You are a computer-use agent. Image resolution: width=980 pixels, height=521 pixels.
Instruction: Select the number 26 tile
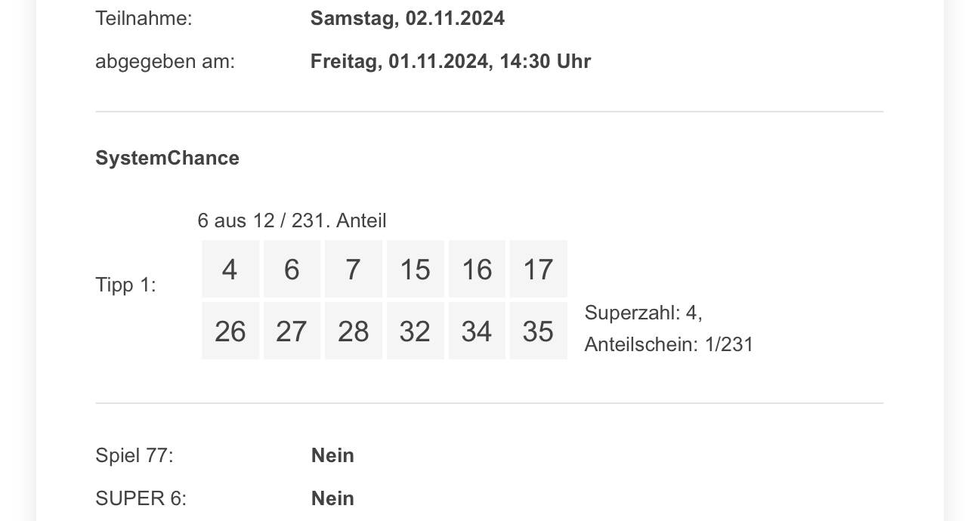pos(230,331)
